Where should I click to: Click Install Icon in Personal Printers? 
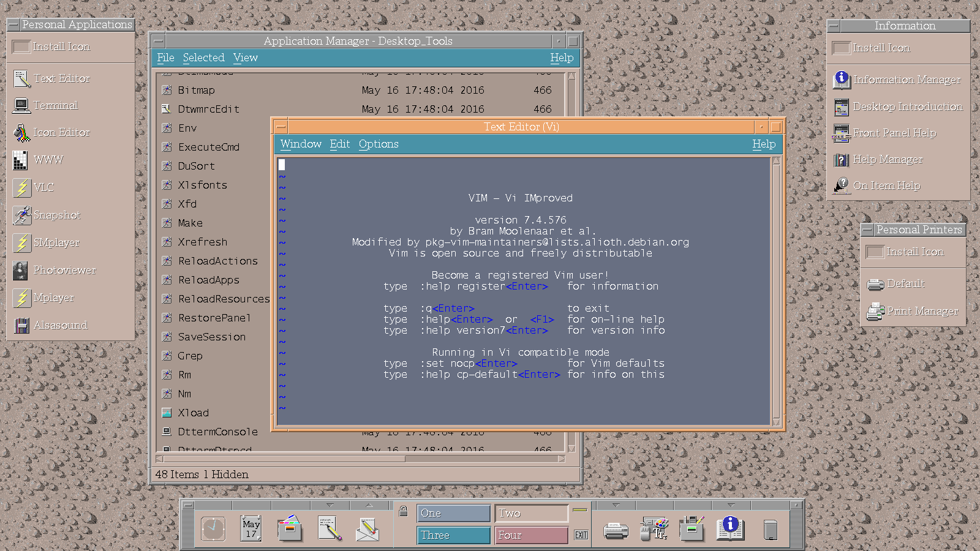point(905,252)
